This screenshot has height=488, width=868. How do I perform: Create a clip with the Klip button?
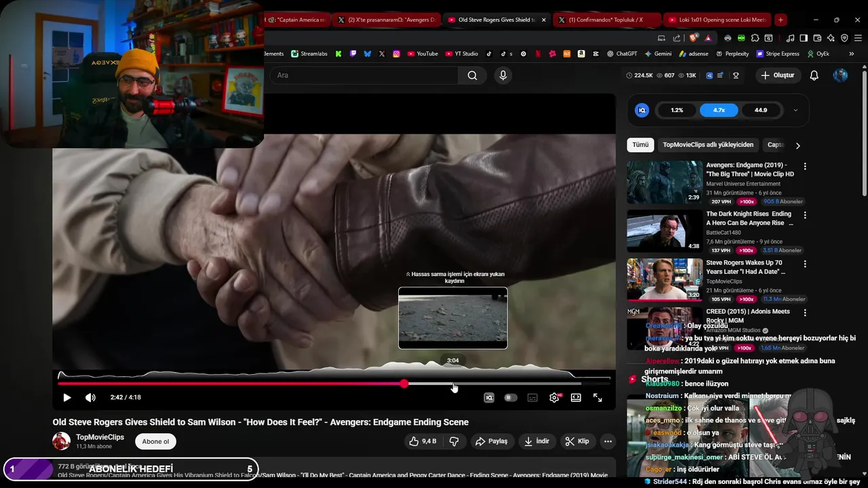coord(576,441)
